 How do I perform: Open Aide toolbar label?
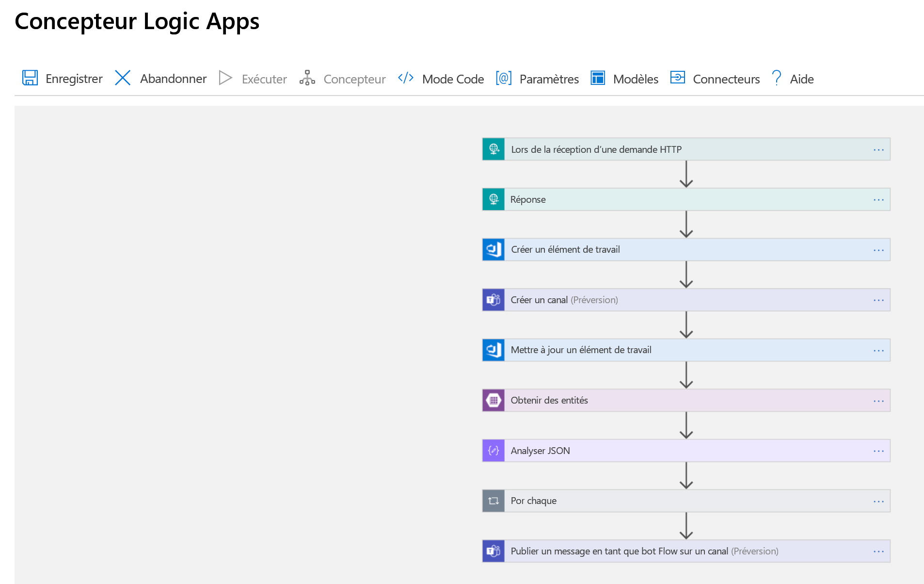(802, 79)
